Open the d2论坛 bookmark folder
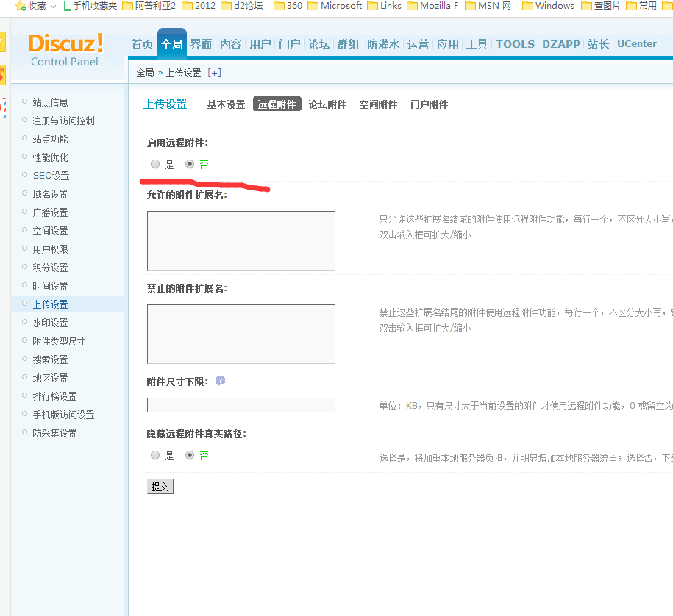This screenshot has width=673, height=616. pos(242,6)
